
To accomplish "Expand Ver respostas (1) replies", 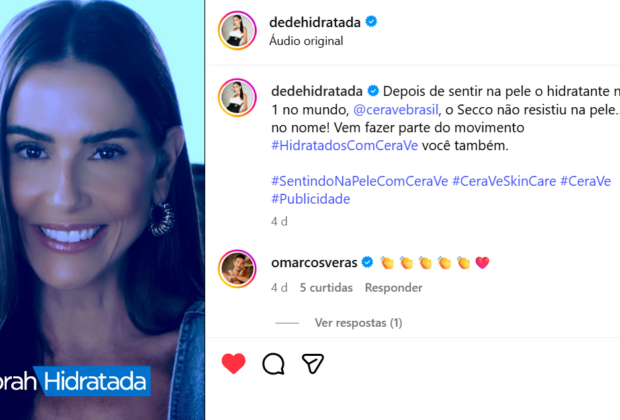I will point(358,323).
